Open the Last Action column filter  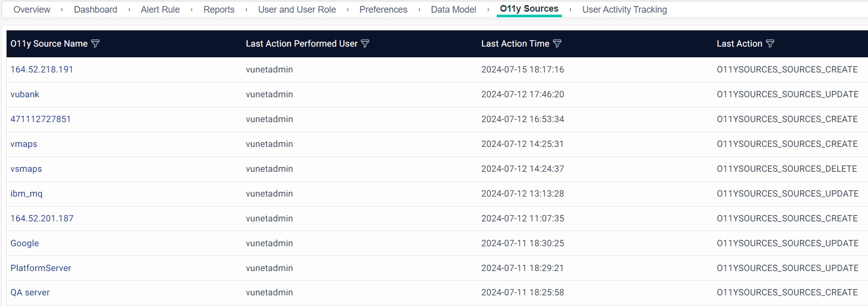[770, 44]
